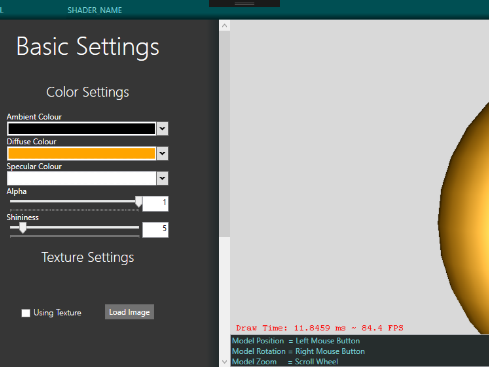Click the Color Settings heading

click(88, 92)
